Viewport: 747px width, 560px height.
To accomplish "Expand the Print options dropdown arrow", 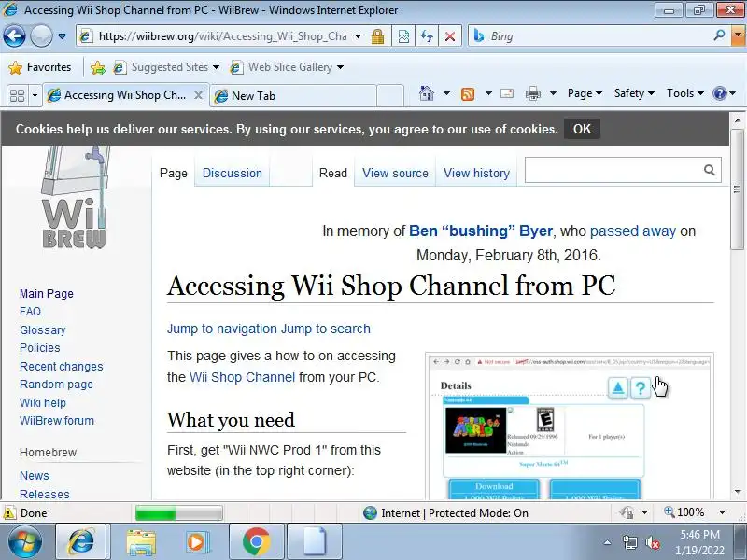I will (553, 94).
